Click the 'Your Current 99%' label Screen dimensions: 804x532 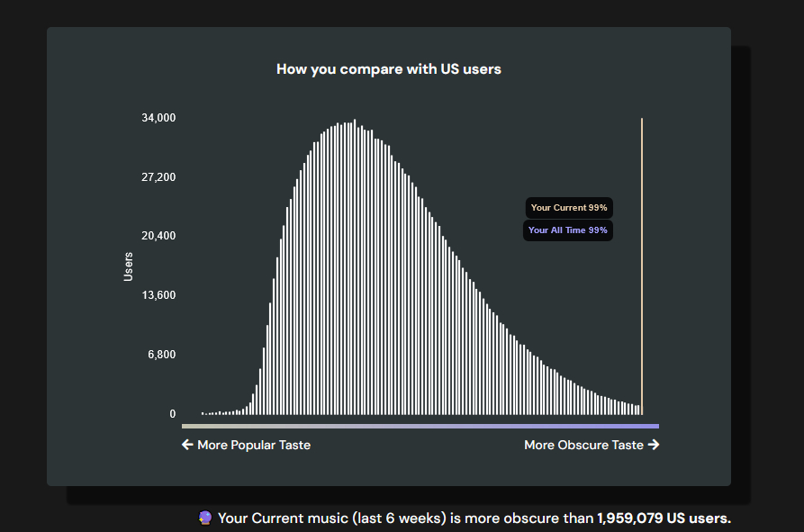[569, 208]
